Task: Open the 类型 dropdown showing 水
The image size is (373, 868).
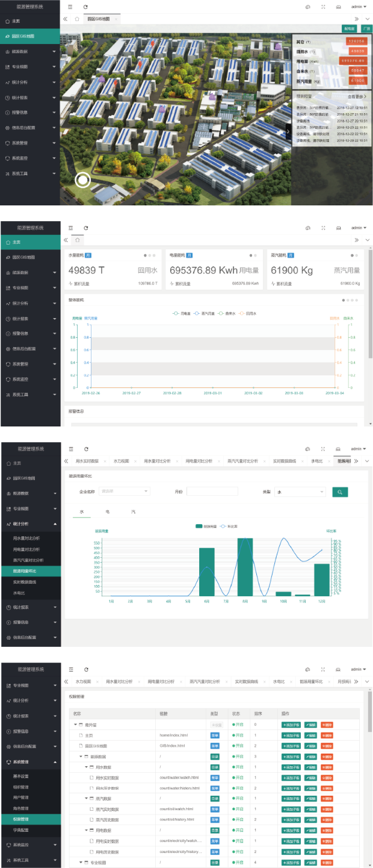Action: coord(300,492)
